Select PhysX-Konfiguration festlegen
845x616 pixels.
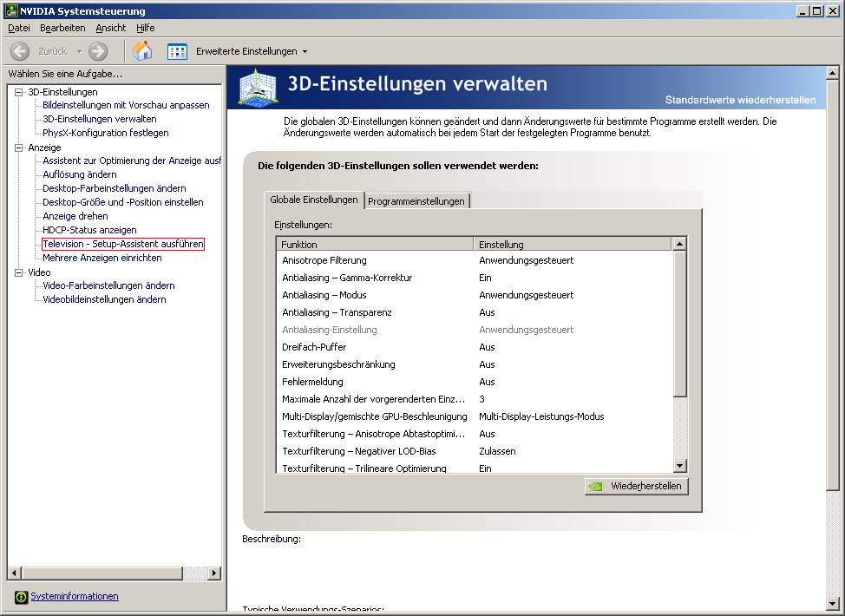click(106, 133)
